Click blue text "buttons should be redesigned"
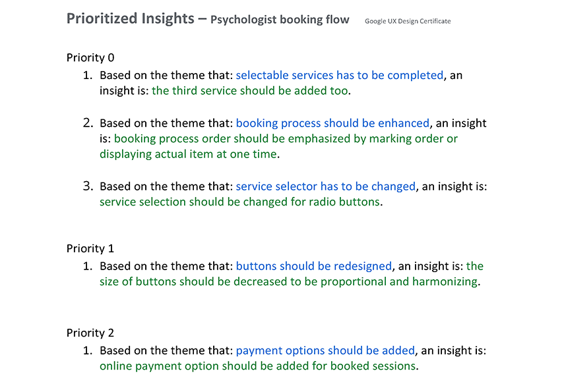 point(313,266)
